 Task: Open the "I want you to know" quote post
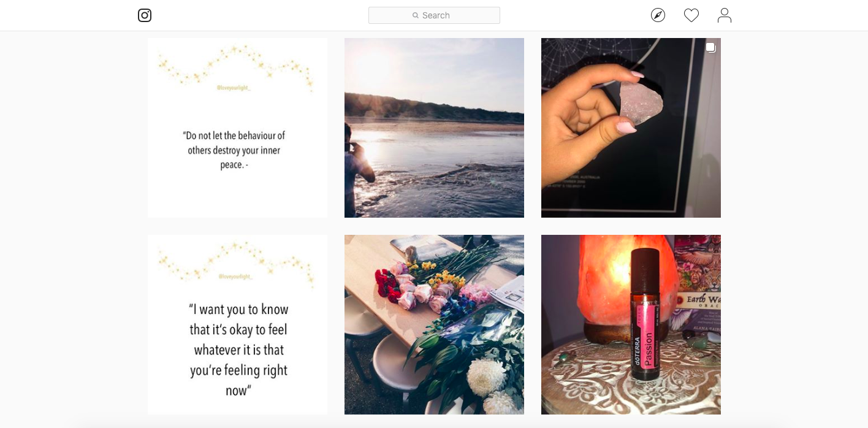(x=237, y=324)
